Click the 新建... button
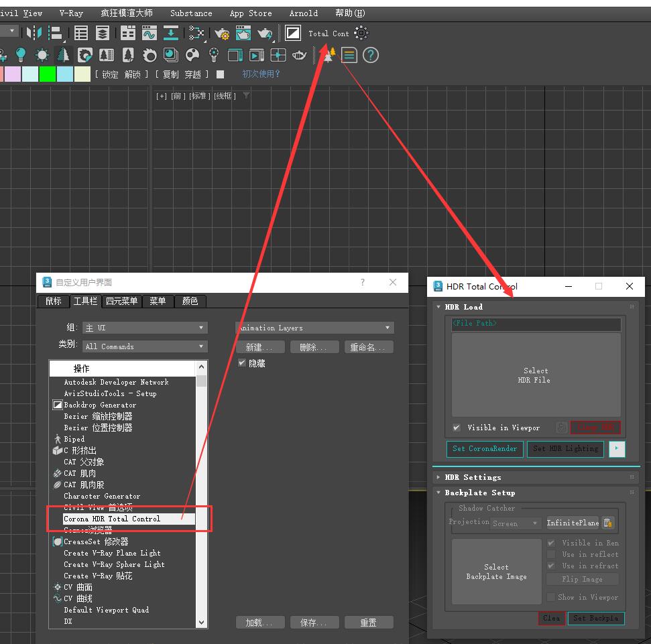The image size is (651, 644). coord(260,347)
